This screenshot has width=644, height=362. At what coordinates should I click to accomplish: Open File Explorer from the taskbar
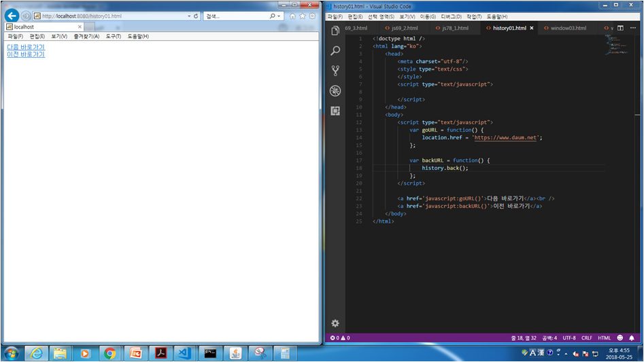pyautogui.click(x=60, y=353)
